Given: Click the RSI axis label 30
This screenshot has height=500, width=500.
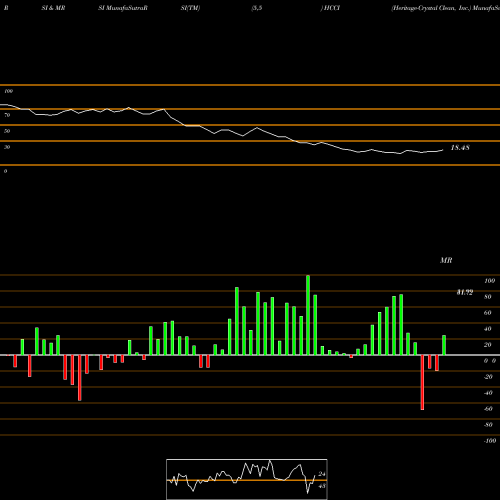Looking at the screenshot, I should 7,147.
